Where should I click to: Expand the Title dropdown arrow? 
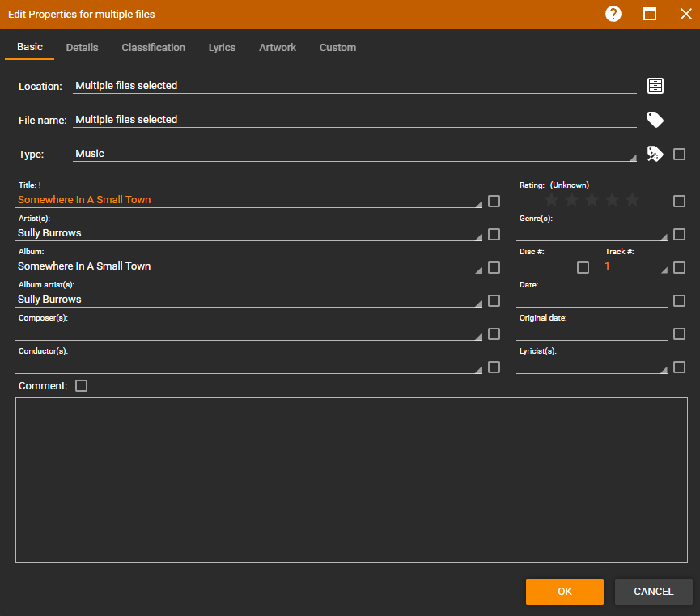pyautogui.click(x=478, y=204)
